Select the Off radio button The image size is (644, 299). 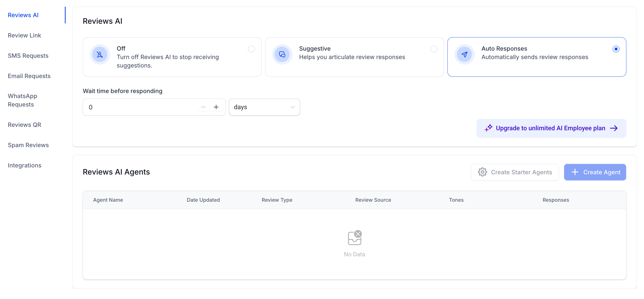[251, 49]
